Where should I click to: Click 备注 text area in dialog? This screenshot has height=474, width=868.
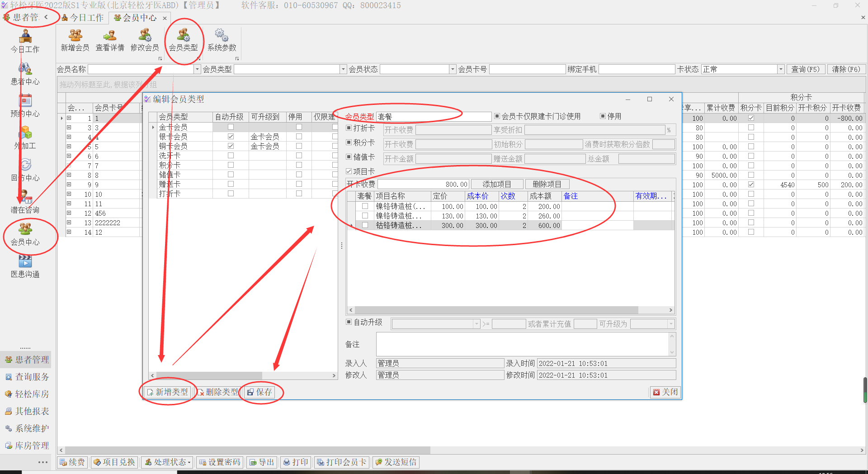click(522, 344)
